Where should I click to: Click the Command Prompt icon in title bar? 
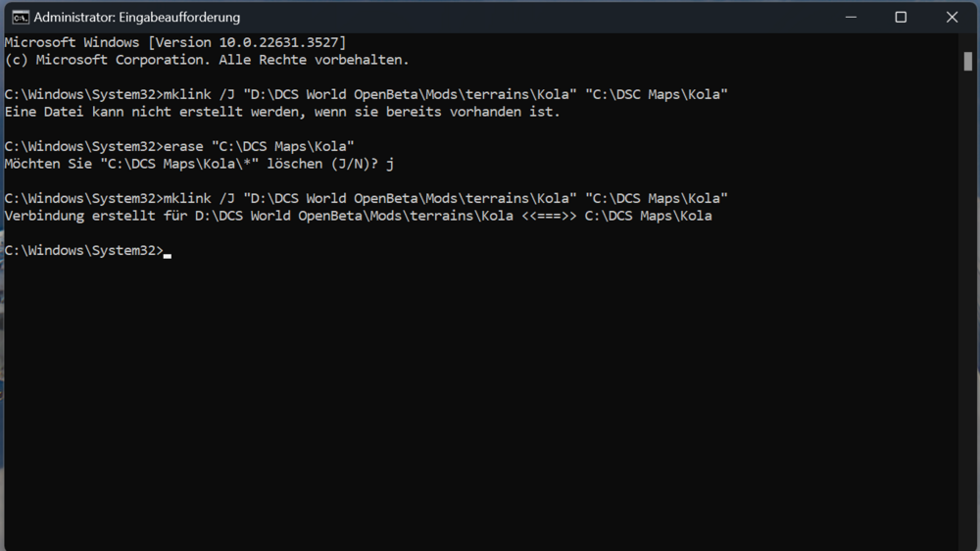(x=20, y=17)
